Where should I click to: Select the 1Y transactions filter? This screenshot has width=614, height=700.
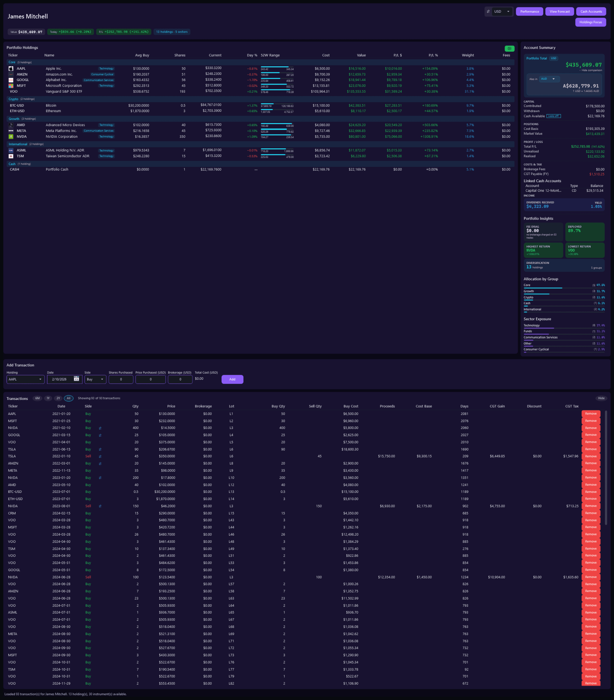[x=48, y=398]
